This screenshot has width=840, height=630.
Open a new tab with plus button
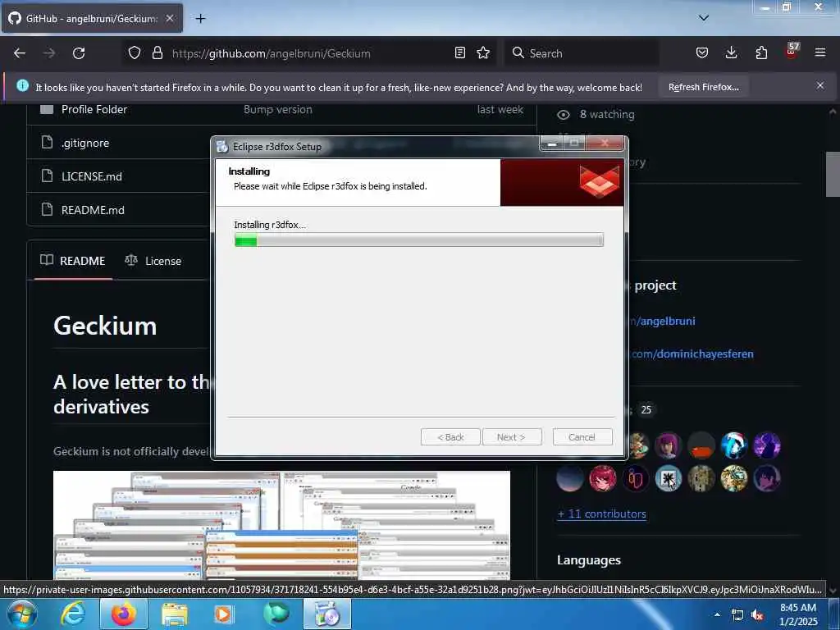pos(200,19)
